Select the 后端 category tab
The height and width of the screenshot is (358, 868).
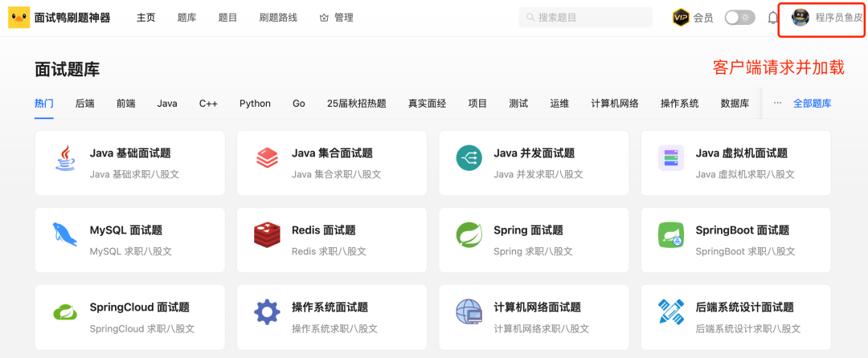84,104
